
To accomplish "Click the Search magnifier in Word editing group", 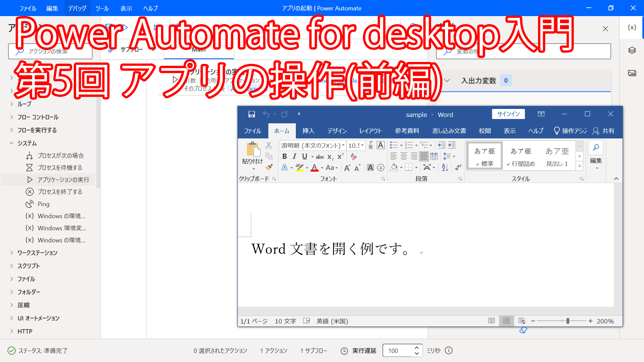I will (596, 147).
